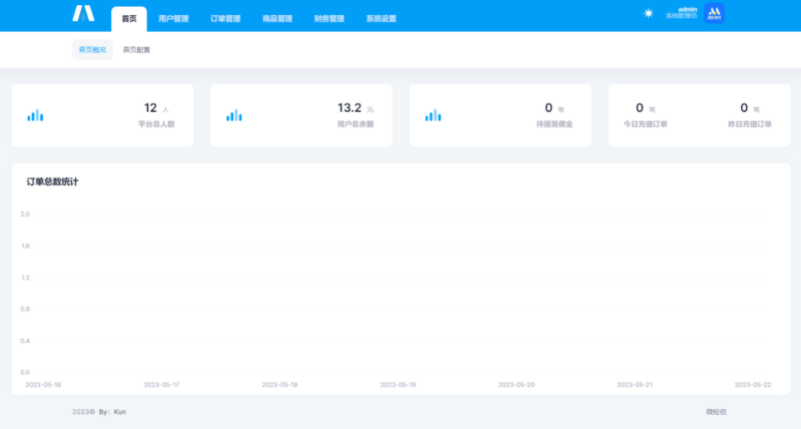Open the 订单管理 menu
The image size is (801, 429).
coord(225,18)
